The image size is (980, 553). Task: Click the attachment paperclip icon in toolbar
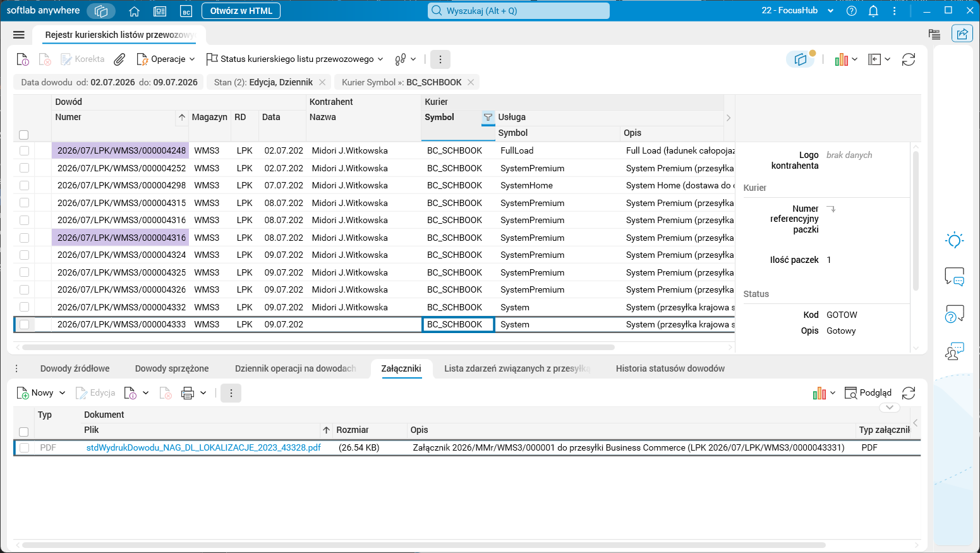119,59
